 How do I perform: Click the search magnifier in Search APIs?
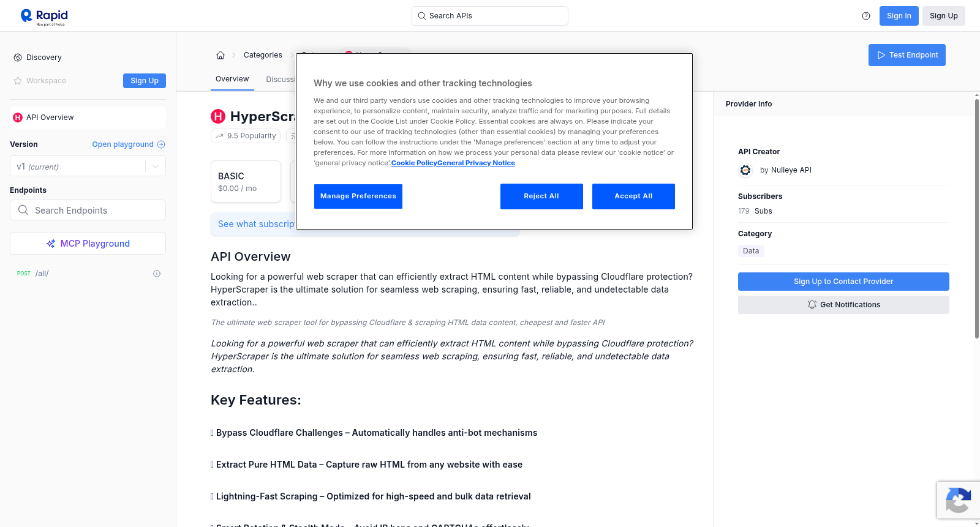(422, 16)
